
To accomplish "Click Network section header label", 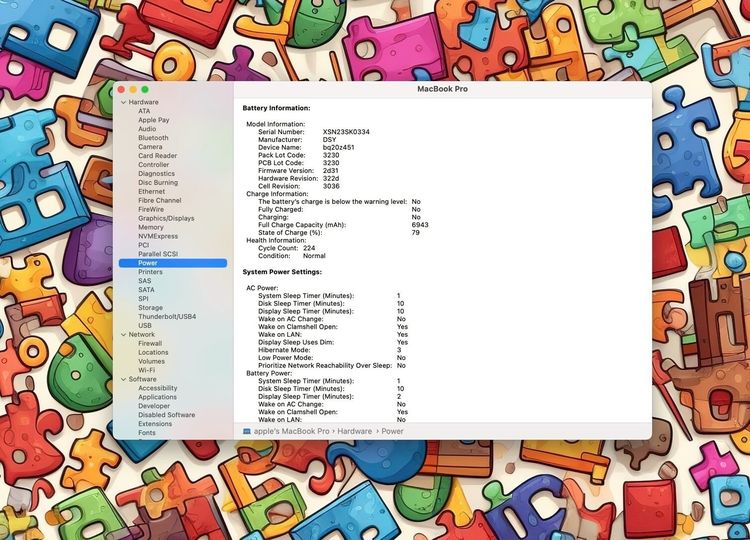I will 142,335.
